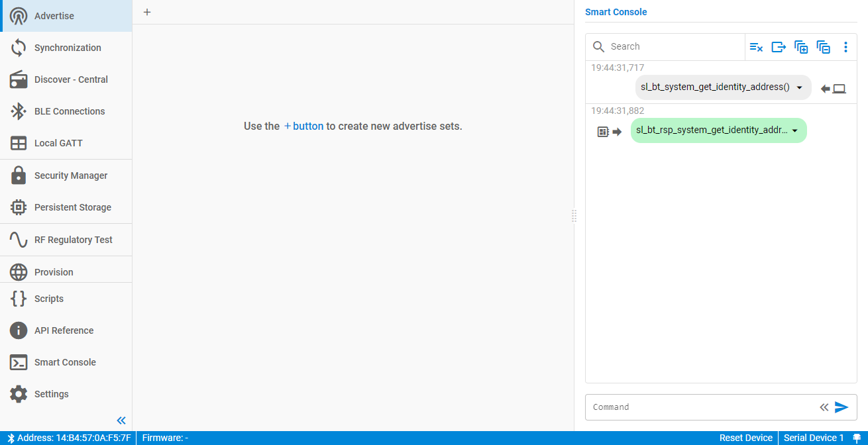Click the Serial Device 1 connection icon
This screenshot has width=868, height=445.
[856, 438]
